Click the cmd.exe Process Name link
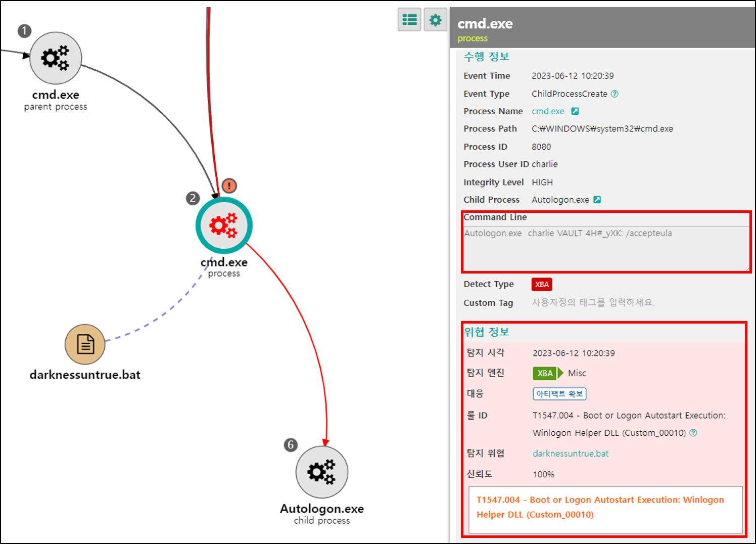Screen dimensions: 756x544 tap(548, 111)
